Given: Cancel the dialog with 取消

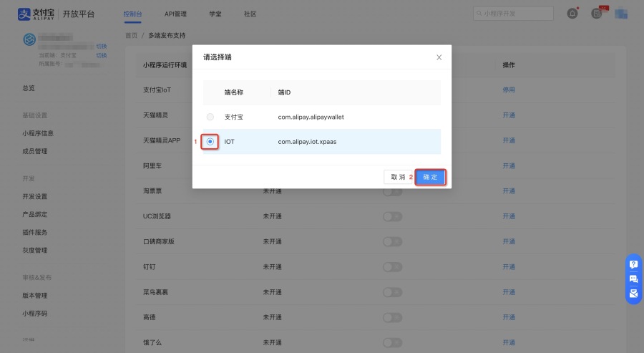Looking at the screenshot, I should click(398, 177).
